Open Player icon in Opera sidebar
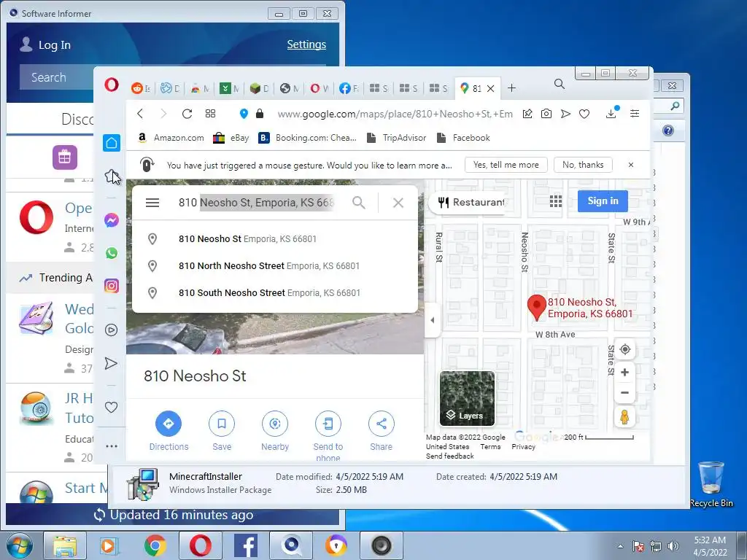747x560 pixels. coord(112,330)
